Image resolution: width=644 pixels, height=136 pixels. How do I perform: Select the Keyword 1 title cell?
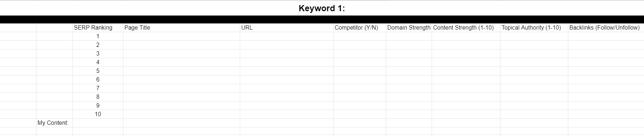click(322, 8)
